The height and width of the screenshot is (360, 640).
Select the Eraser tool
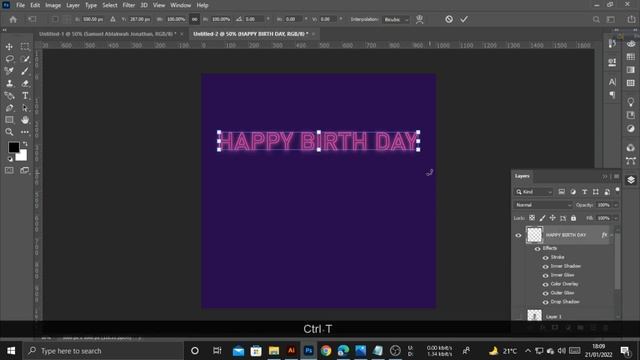pos(25,84)
